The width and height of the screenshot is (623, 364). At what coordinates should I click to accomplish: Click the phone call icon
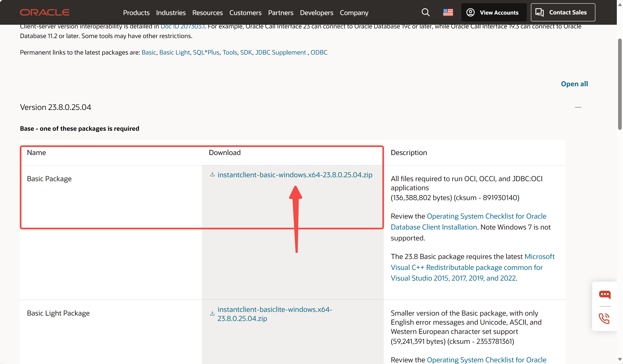point(604,318)
